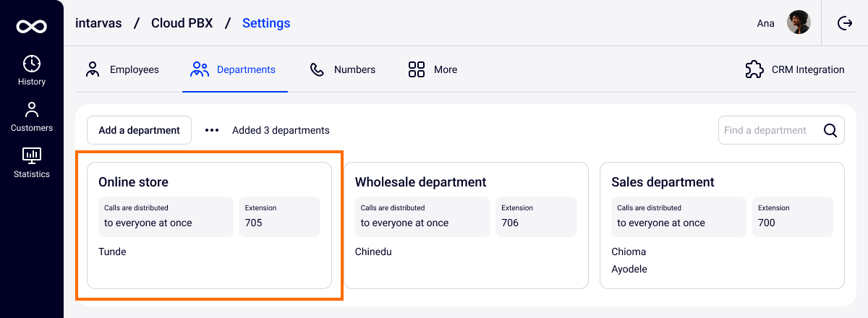Open the Sales department card
Viewport: 868px width, 318px height.
pos(722,225)
